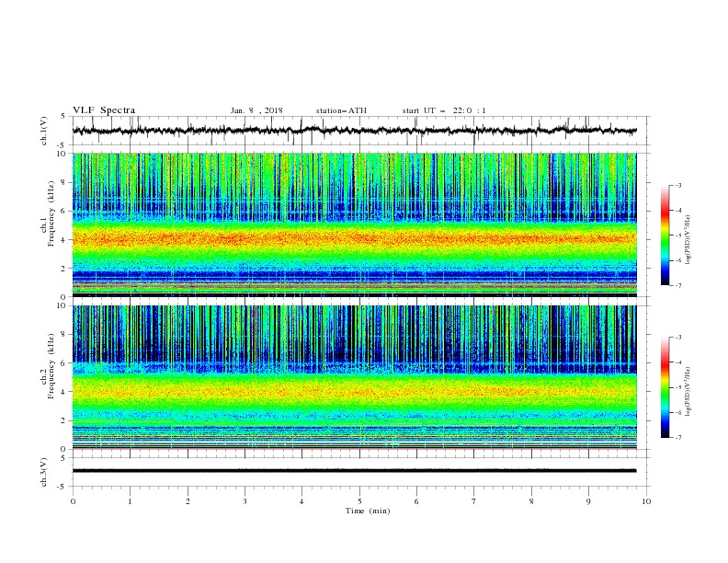Click the "-3" label on the ch.2 color bar
Screen dimensions: 728x563
[x=678, y=338]
